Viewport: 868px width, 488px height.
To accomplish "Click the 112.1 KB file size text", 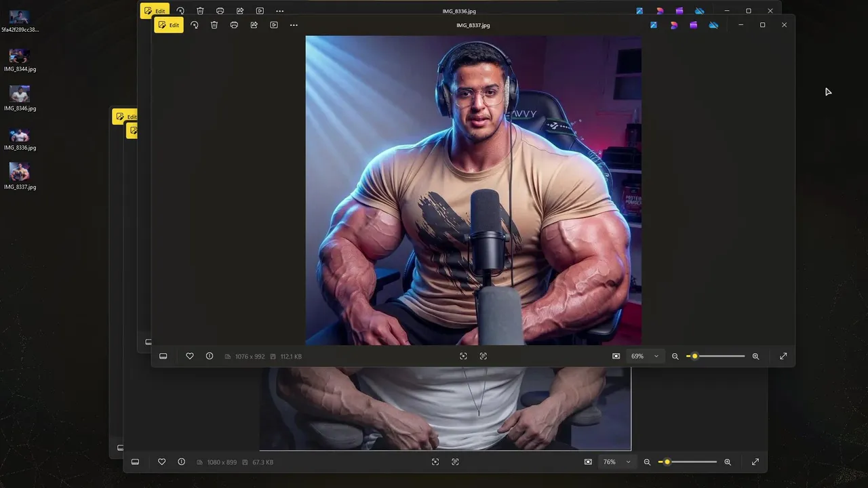I will (291, 357).
